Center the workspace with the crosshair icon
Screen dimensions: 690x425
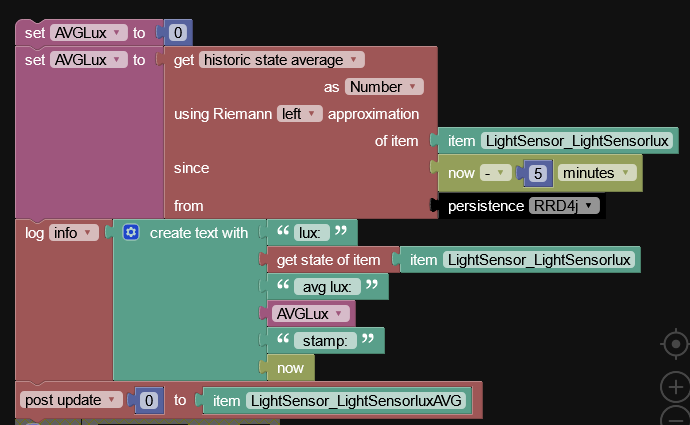click(x=675, y=344)
